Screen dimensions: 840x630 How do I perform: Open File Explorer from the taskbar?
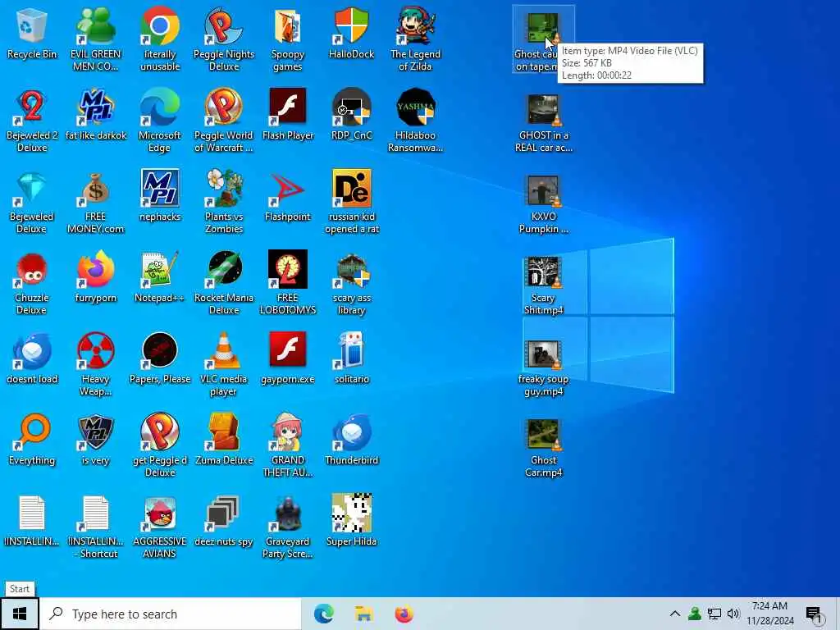coord(363,614)
